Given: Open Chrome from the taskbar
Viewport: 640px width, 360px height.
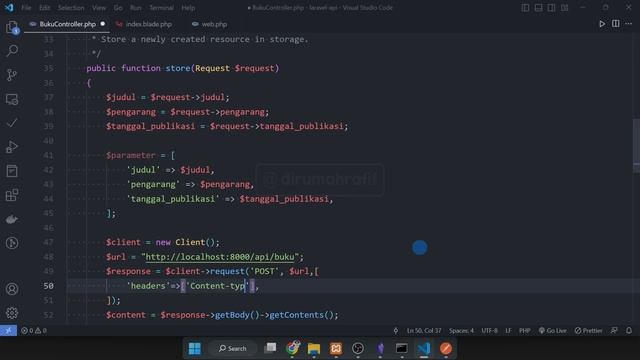Looking at the screenshot, I should click(292, 348).
